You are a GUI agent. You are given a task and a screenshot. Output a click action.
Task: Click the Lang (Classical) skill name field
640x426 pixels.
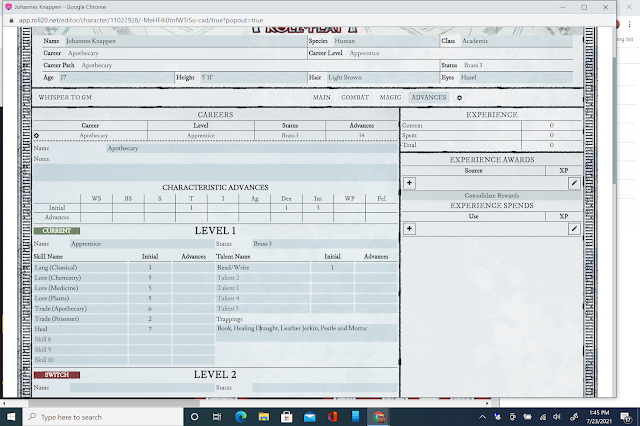point(80,268)
